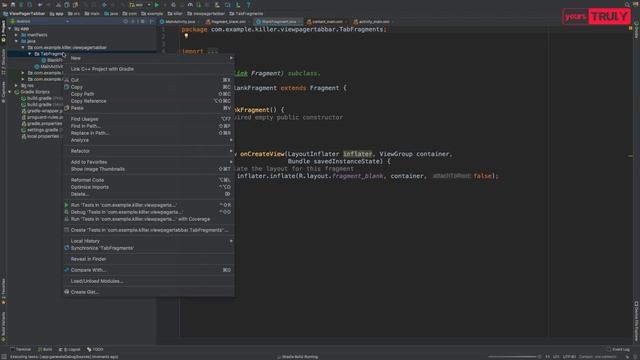Choose Paste from the context menu
This screenshot has width=640, height=360.
pyautogui.click(x=149, y=108)
